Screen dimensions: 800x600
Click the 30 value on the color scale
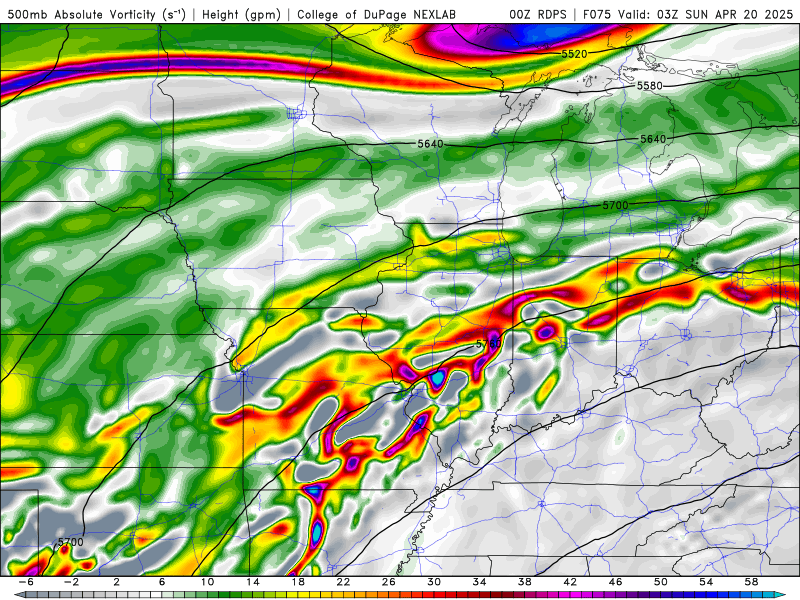click(434, 582)
